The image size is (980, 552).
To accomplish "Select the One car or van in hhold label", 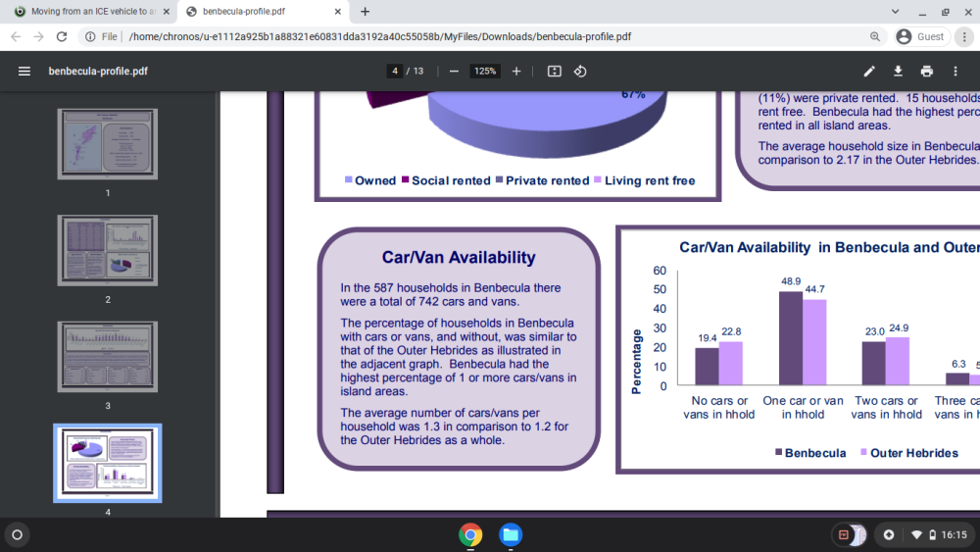I will click(x=803, y=408).
